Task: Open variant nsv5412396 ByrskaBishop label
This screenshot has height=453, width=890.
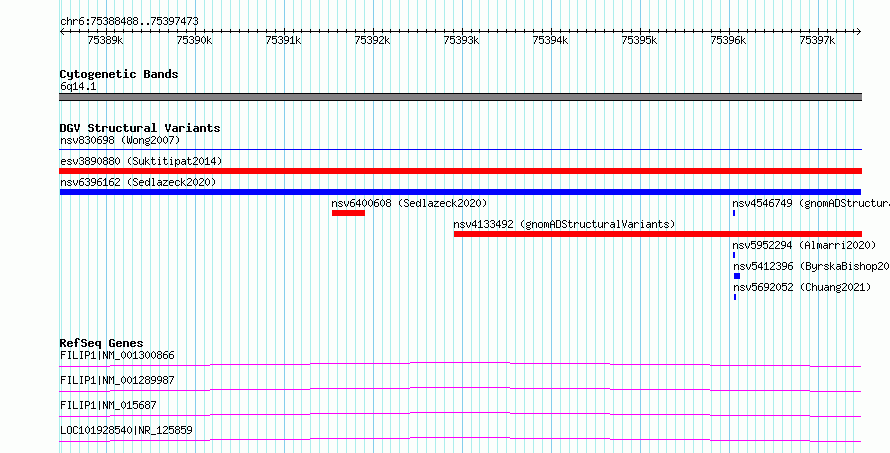Action: pyautogui.click(x=811, y=266)
